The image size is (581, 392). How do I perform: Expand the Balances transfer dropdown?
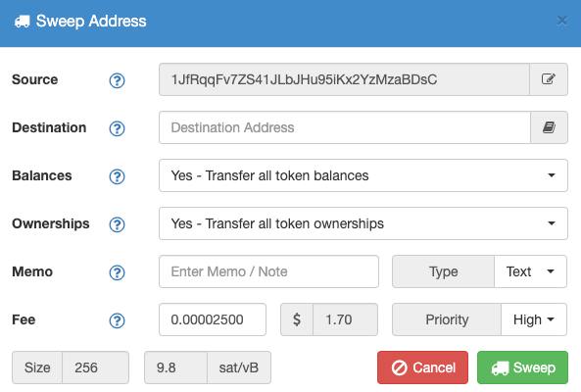point(363,175)
